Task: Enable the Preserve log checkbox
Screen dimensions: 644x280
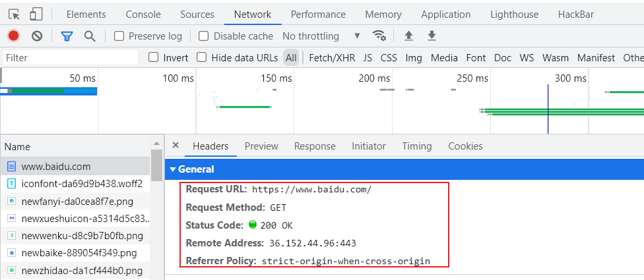Action: [x=119, y=36]
